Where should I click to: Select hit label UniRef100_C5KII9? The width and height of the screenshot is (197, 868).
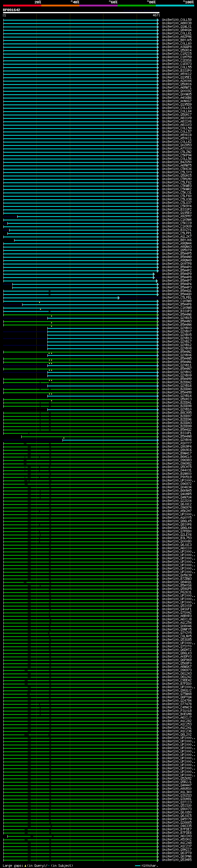pos(177,223)
